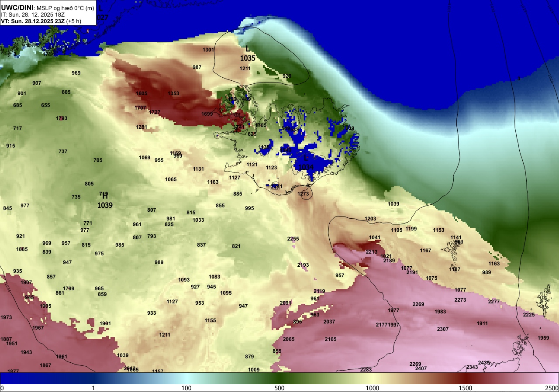Viewport: 559px width, 392px height.
Task: Click the height value 1123
Action: [x=271, y=168]
